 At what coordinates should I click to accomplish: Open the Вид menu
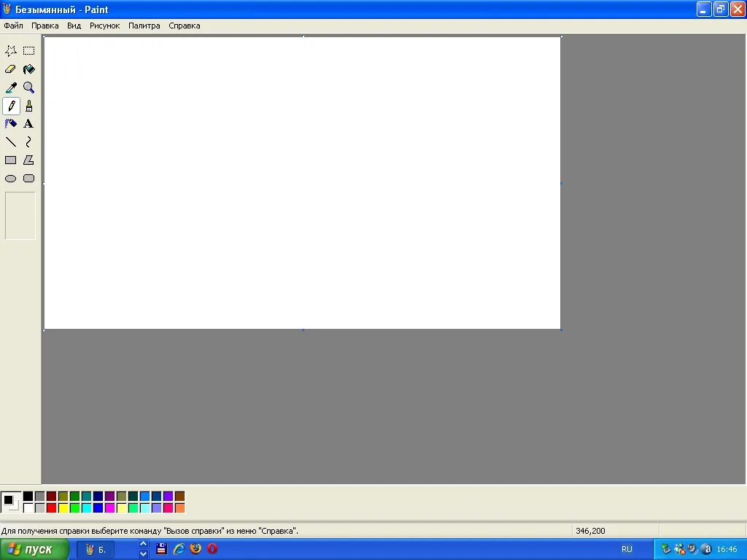[74, 26]
